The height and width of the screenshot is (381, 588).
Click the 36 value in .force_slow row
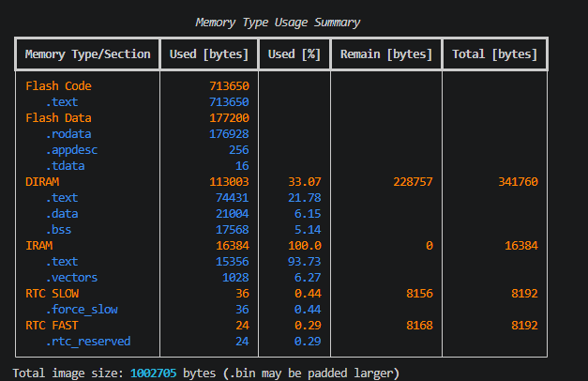pos(242,310)
